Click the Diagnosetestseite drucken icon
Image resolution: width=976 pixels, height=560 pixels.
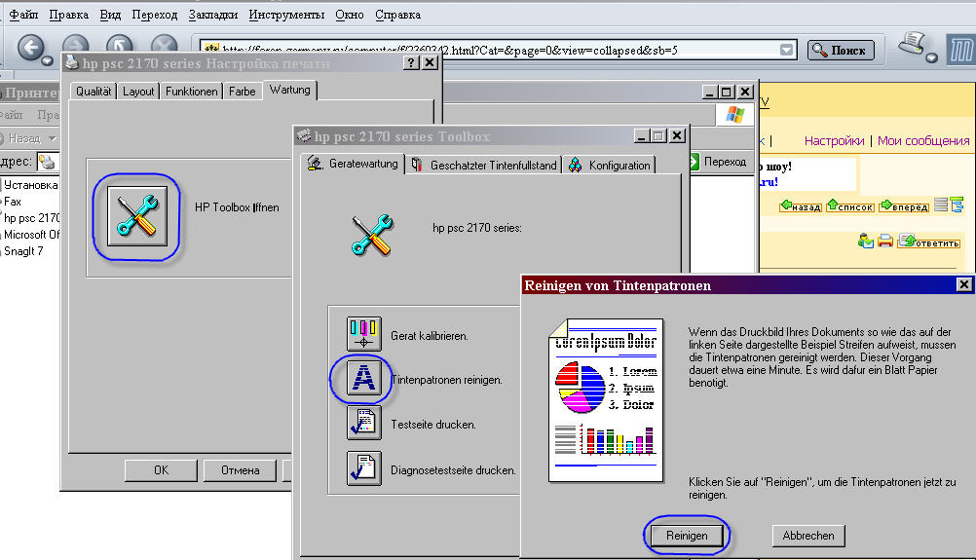[x=363, y=468]
